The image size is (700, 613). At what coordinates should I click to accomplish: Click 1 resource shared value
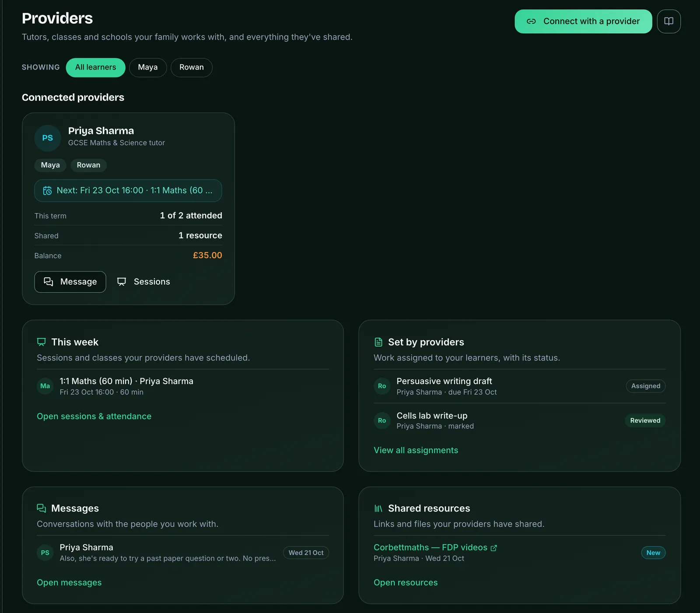click(x=200, y=235)
